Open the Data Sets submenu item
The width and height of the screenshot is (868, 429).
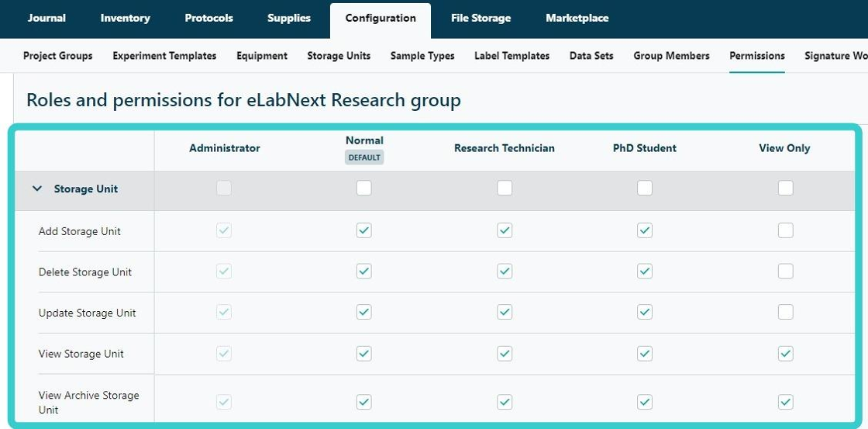[591, 55]
